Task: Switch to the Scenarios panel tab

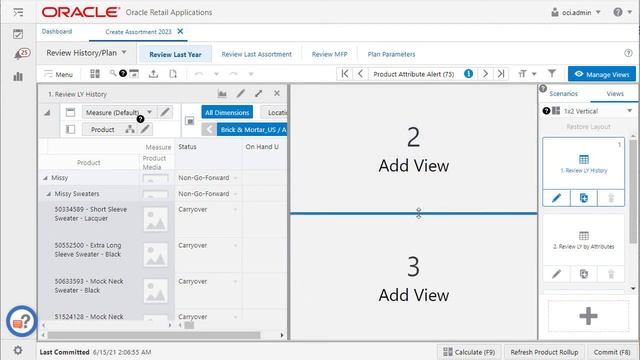Action: tap(563, 93)
